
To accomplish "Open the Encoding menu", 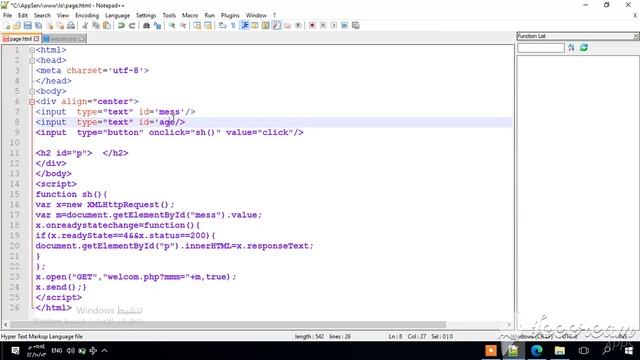I will pos(87,16).
